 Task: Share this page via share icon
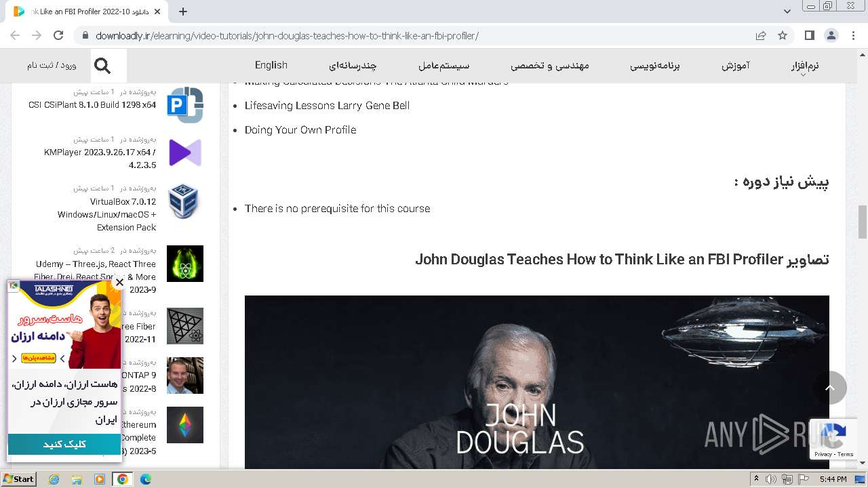click(761, 35)
